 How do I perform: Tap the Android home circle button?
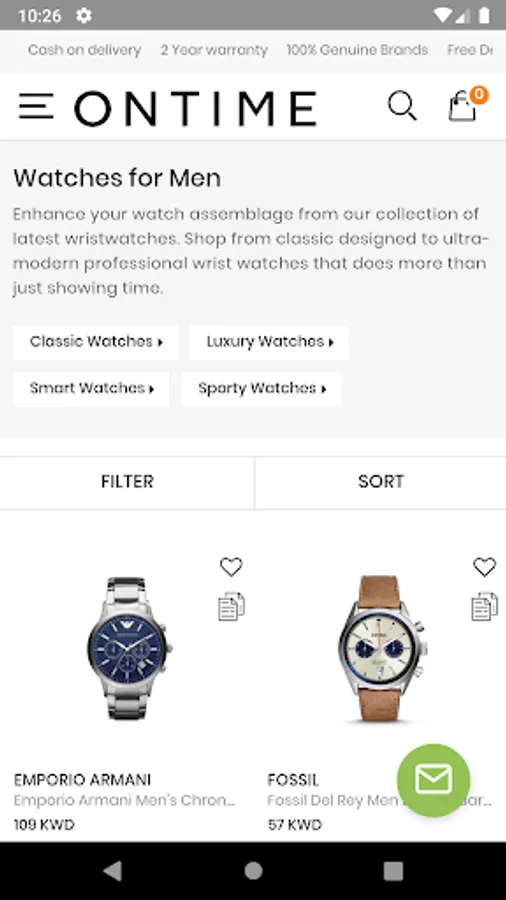(x=253, y=871)
